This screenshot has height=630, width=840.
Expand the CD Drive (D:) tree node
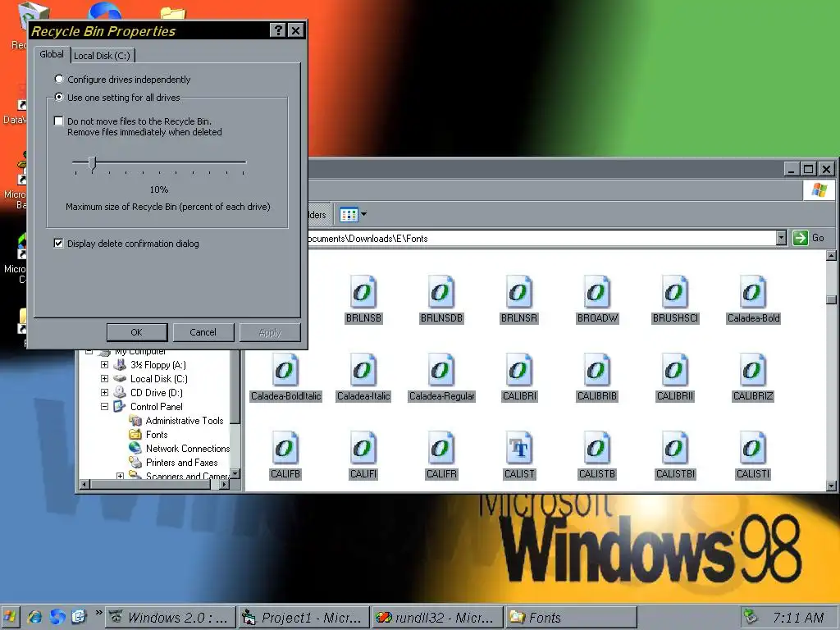104,393
